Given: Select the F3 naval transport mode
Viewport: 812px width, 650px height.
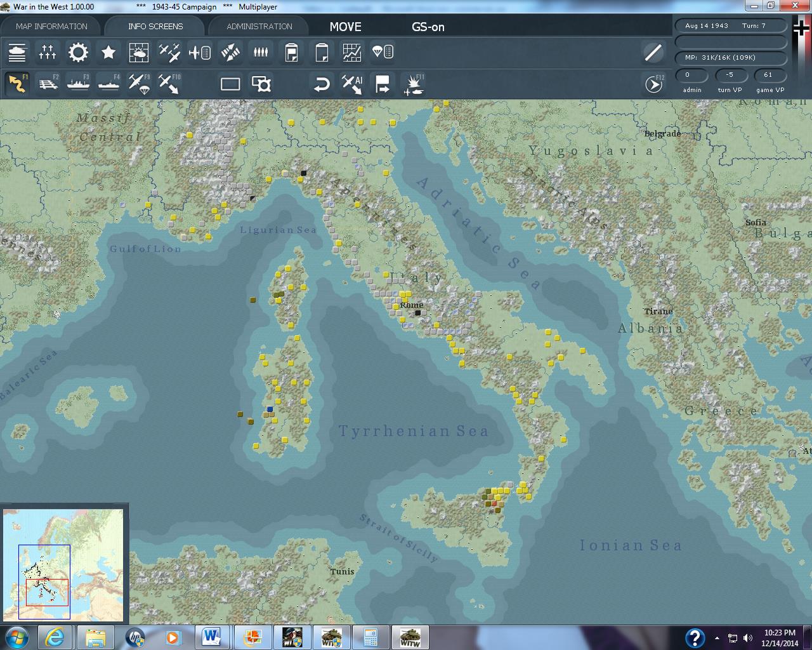Looking at the screenshot, I should [x=78, y=84].
